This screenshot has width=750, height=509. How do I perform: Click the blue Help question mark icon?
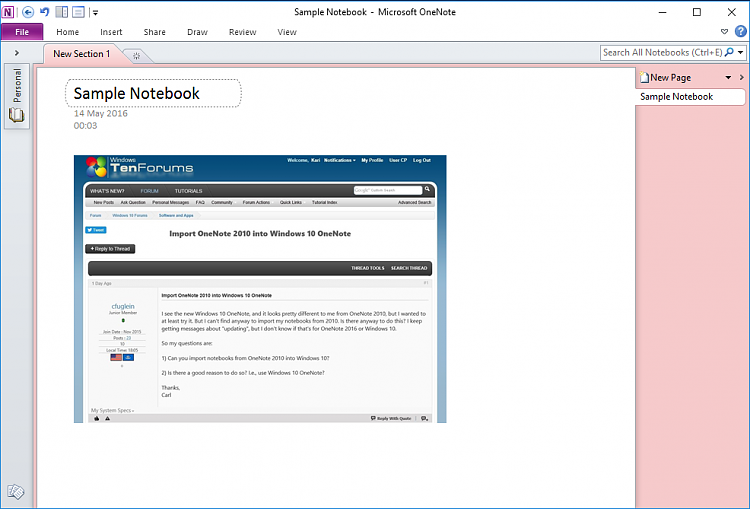(x=740, y=32)
